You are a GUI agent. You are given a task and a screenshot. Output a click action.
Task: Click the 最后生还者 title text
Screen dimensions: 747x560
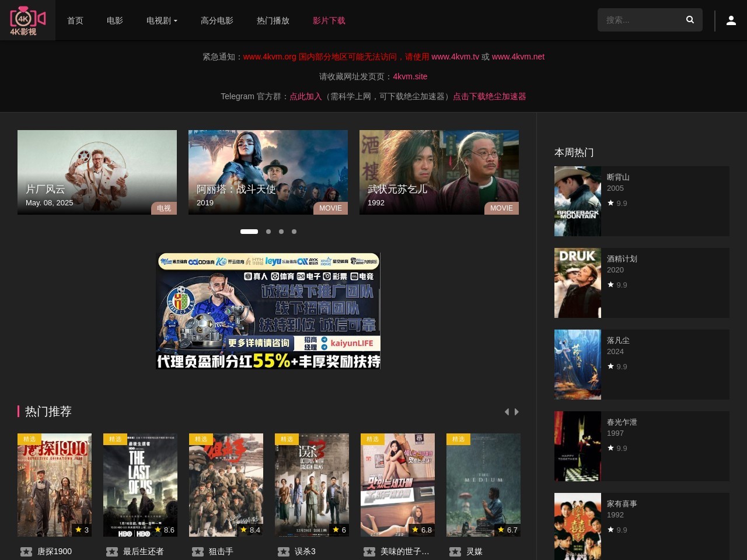144,551
